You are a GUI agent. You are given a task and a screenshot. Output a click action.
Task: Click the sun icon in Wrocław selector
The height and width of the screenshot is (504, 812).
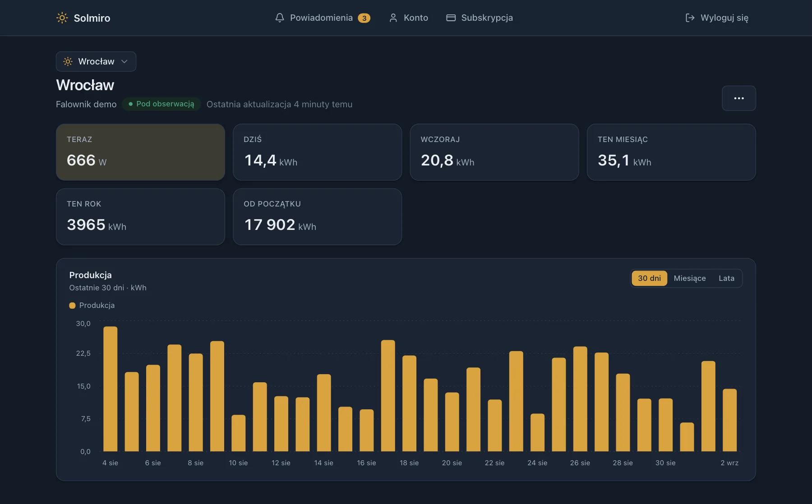click(68, 61)
